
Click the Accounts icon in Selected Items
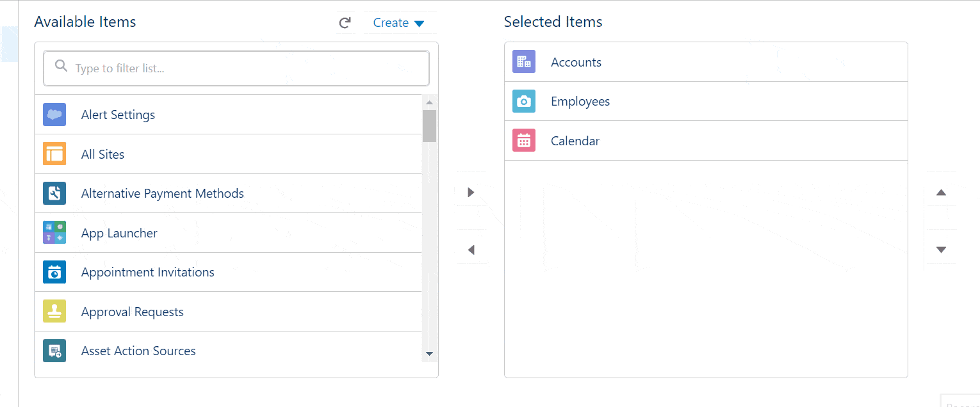point(524,61)
